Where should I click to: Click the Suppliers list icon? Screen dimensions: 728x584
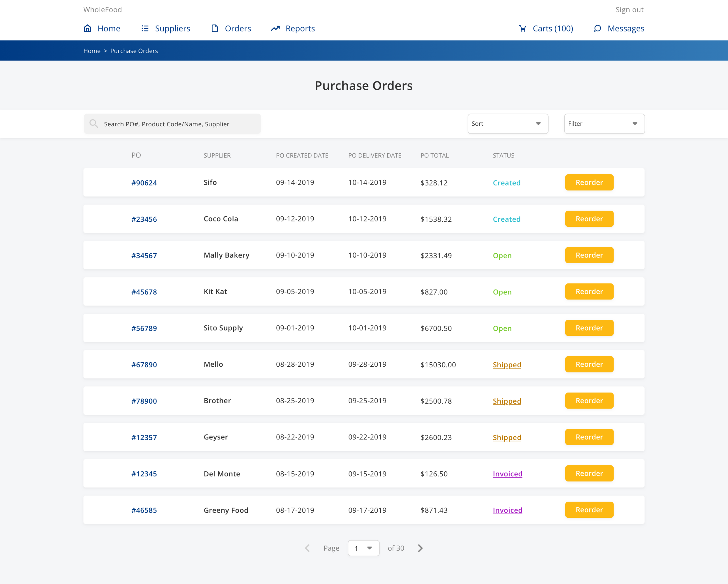tap(145, 28)
